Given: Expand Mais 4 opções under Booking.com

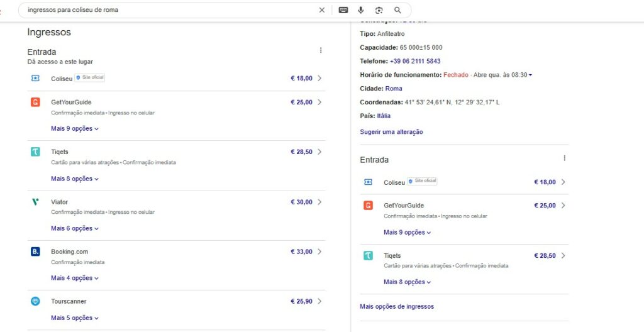Looking at the screenshot, I should (x=75, y=278).
